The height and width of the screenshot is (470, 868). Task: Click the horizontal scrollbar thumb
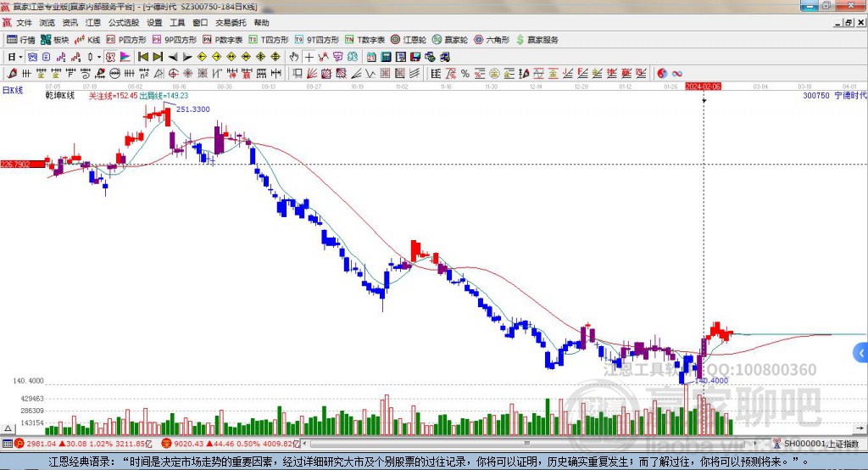point(527,444)
